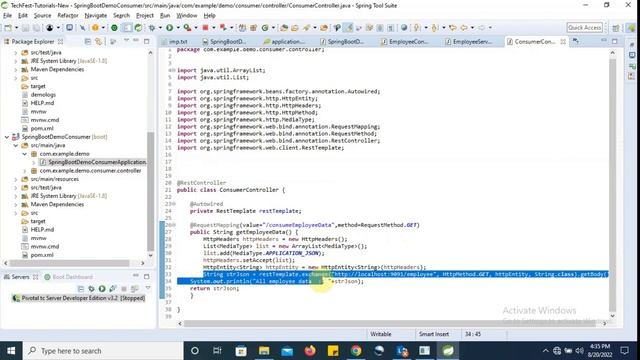Click Run Last Tool icon with toolbox

click(187, 28)
